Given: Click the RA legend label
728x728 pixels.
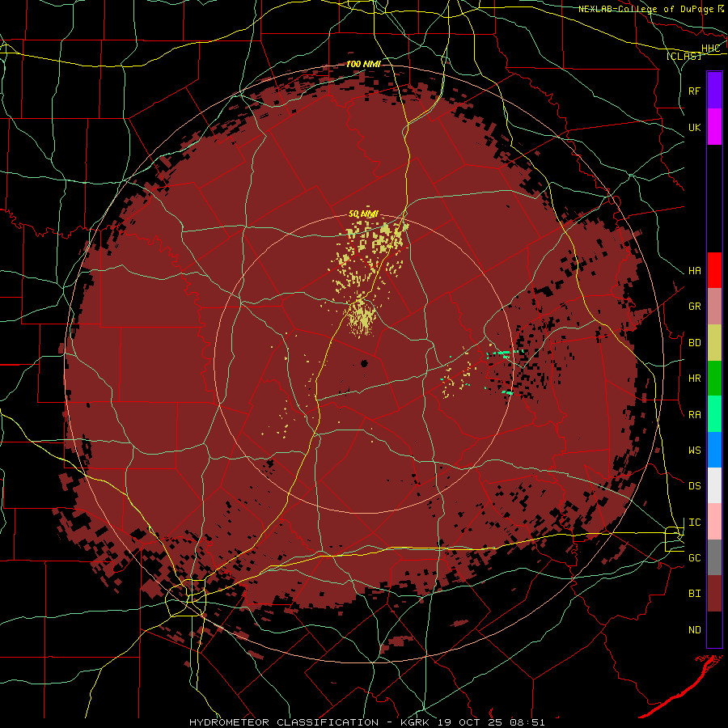Looking at the screenshot, I should (x=694, y=415).
